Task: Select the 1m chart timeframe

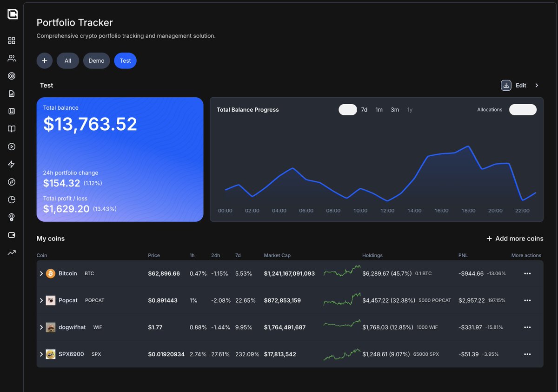Action: click(x=379, y=109)
